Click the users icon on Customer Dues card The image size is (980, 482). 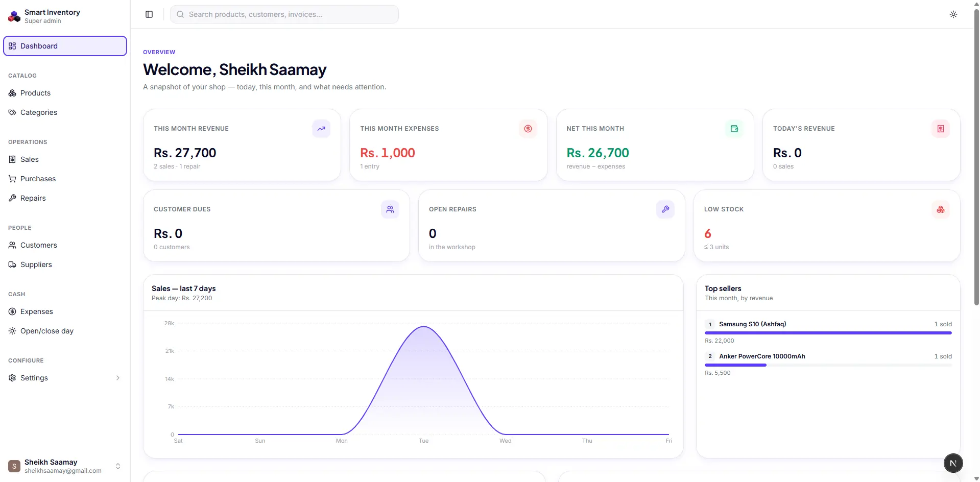click(x=390, y=209)
